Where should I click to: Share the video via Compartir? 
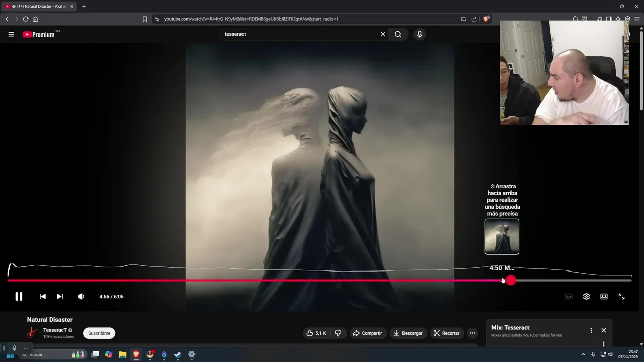367,333
